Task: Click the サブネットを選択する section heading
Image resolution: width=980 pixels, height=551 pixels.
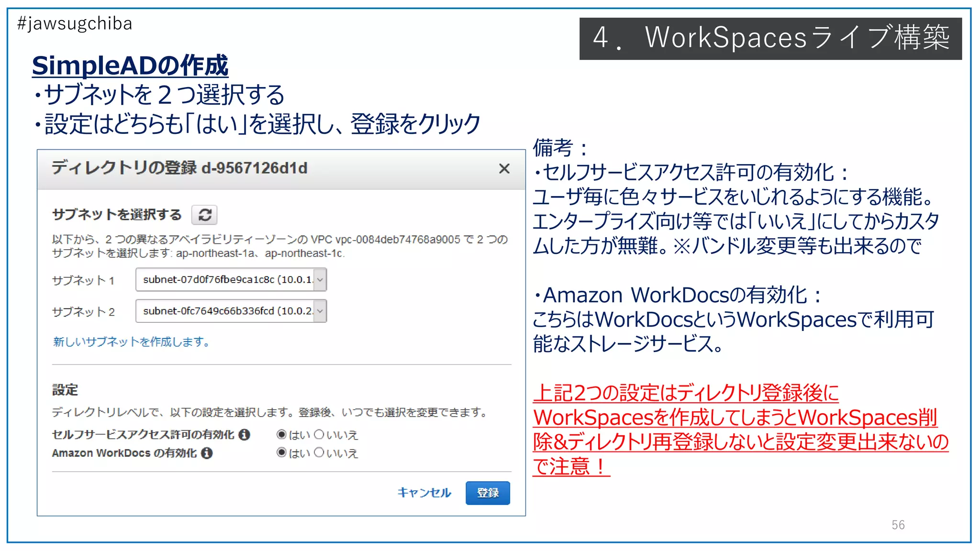Action: click(x=117, y=215)
